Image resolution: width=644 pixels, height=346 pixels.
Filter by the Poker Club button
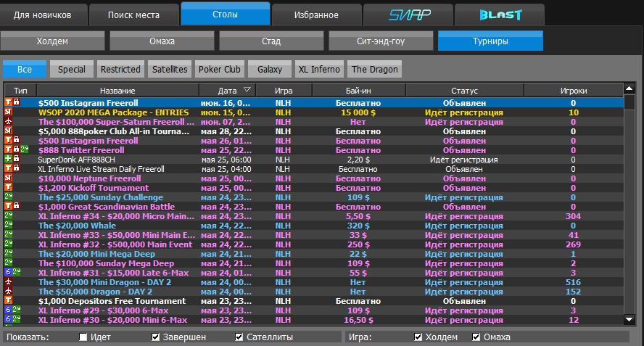pyautogui.click(x=220, y=69)
